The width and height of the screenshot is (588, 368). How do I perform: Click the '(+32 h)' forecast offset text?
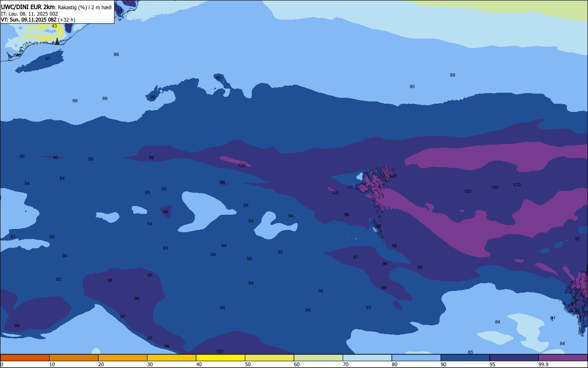point(67,20)
